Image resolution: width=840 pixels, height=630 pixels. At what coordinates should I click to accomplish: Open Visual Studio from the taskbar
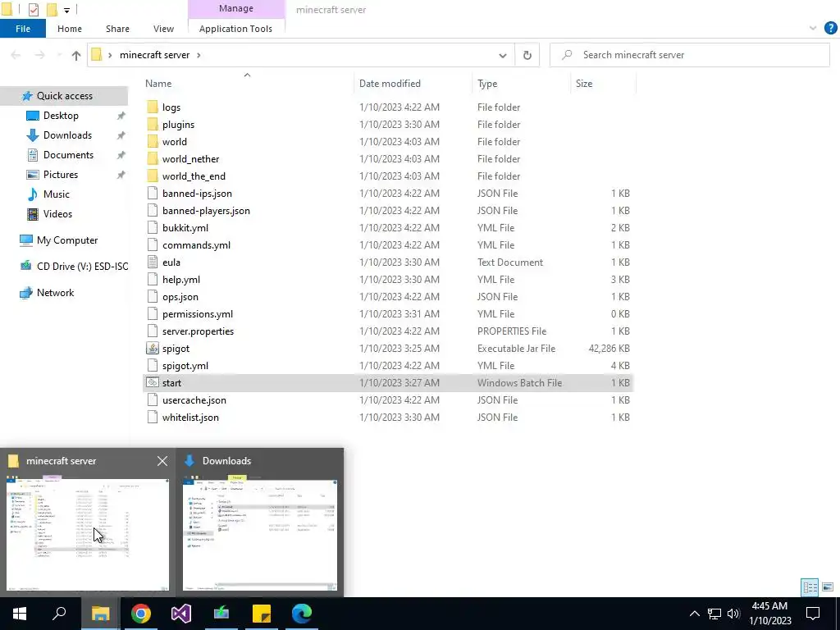[181, 614]
